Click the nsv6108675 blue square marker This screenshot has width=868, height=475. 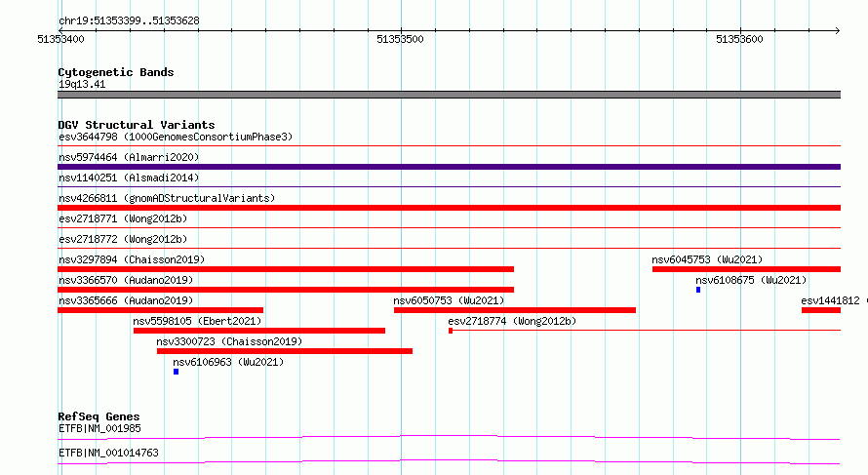pos(698,290)
